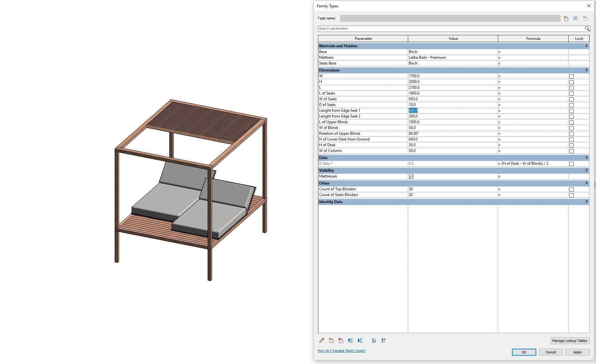Viewport: 596px width, 364px height.
Task: Toggle lock checkbox for L of Seats
Action: coord(571,94)
